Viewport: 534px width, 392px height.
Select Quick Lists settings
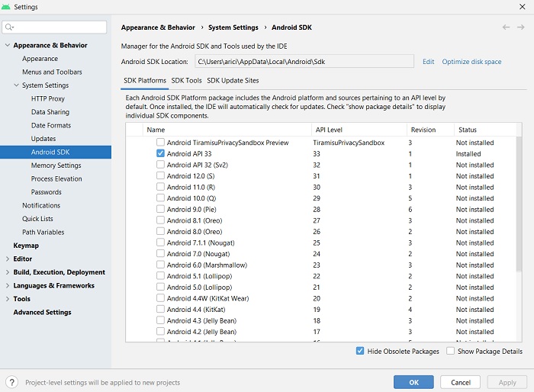37,219
